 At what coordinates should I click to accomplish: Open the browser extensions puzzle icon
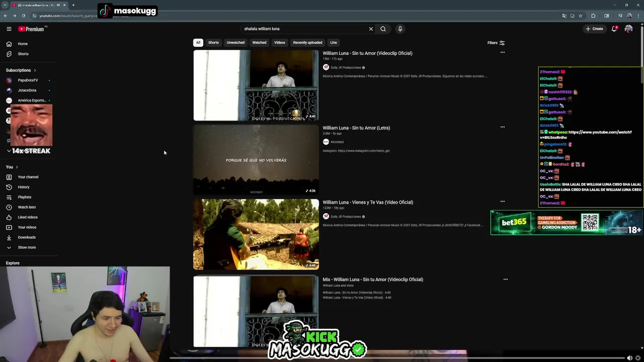pyautogui.click(x=593, y=16)
